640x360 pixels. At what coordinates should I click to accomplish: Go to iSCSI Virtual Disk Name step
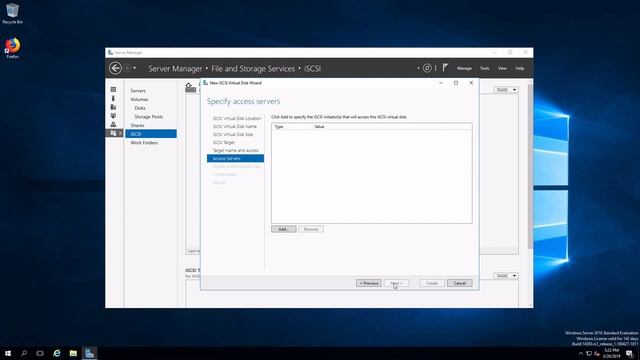tap(235, 127)
